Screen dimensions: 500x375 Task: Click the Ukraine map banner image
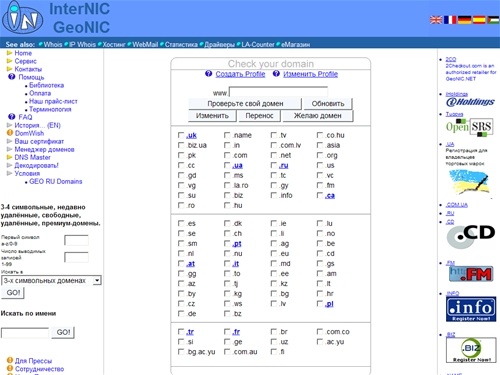[x=469, y=183]
